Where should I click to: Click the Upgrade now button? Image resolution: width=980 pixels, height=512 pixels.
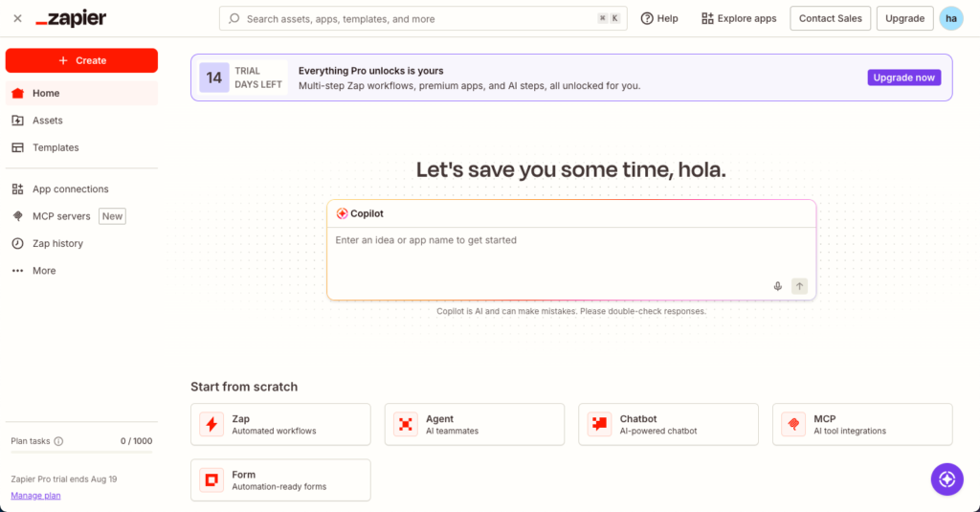(x=903, y=78)
